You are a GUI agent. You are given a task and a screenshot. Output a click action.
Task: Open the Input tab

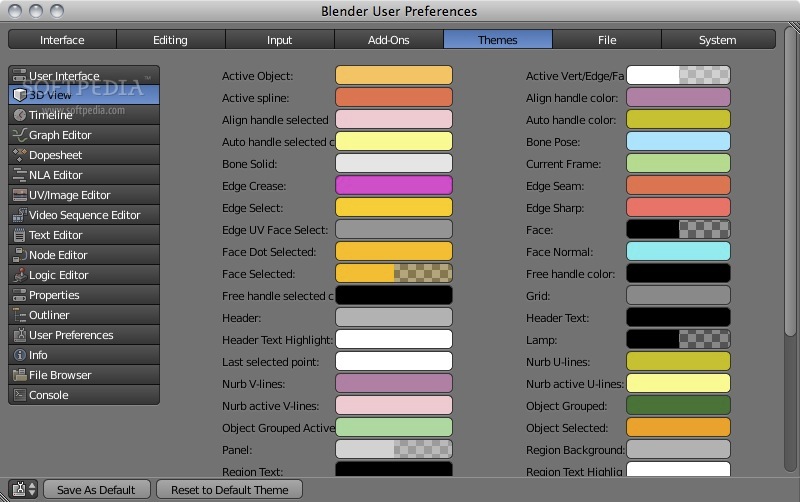pos(280,39)
